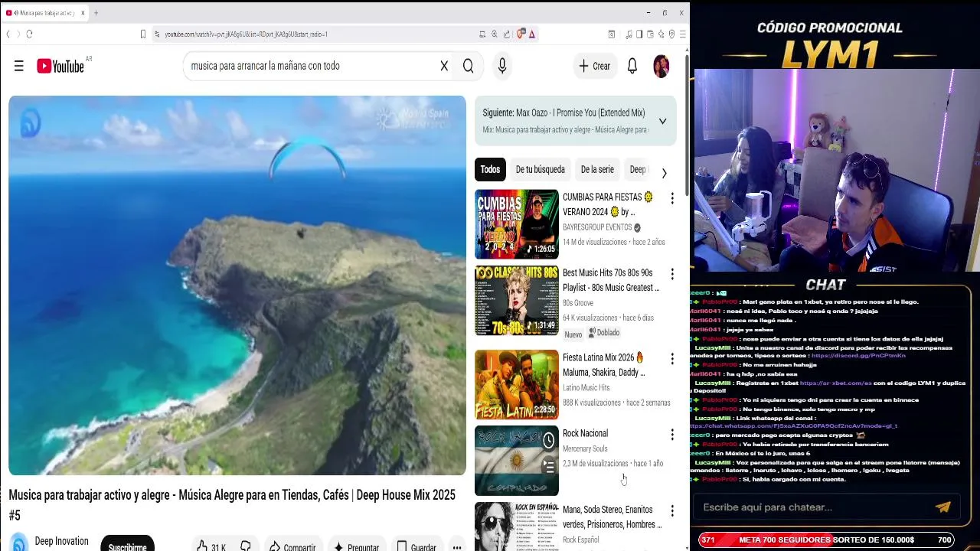
Task: Open options for Cumbias Para Fiestas video
Action: (672, 198)
